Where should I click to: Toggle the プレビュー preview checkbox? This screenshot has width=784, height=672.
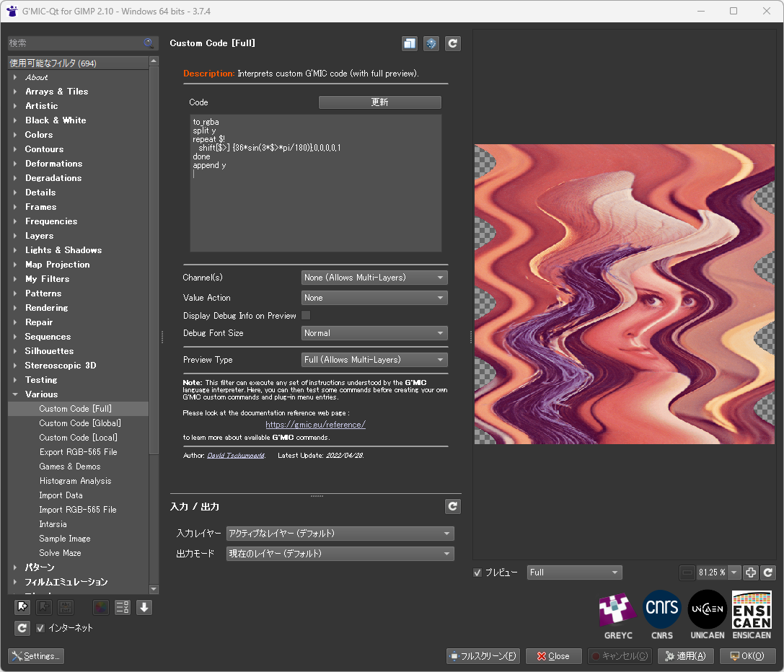coord(477,572)
